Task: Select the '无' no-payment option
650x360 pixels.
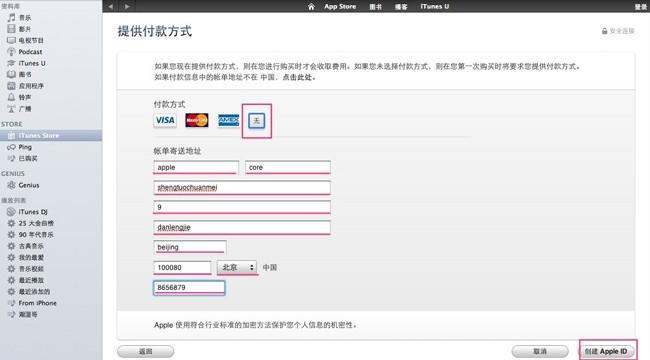Action: click(x=257, y=121)
